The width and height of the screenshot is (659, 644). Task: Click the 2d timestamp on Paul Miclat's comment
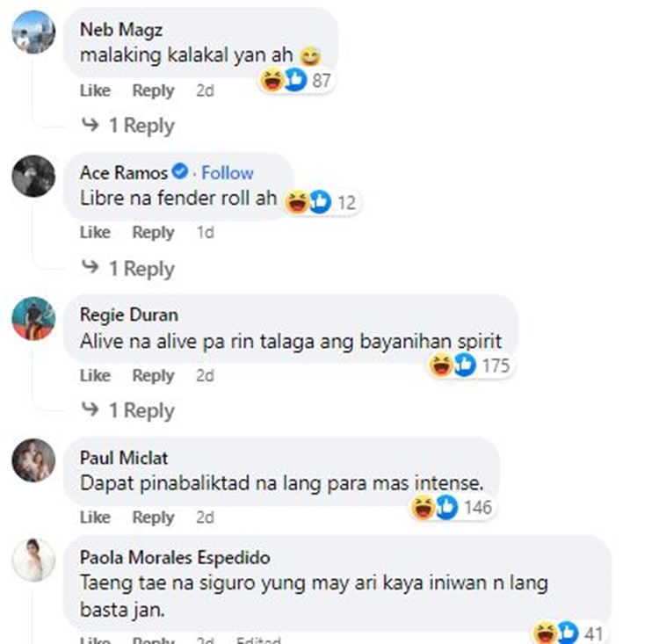[205, 517]
